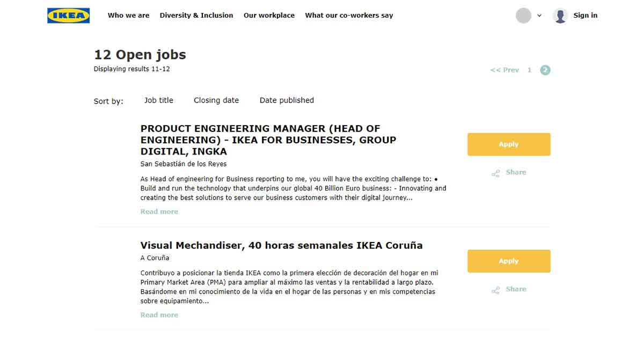Open the Who we are menu
Image resolution: width=644 pixels, height=337 pixels.
128,16
